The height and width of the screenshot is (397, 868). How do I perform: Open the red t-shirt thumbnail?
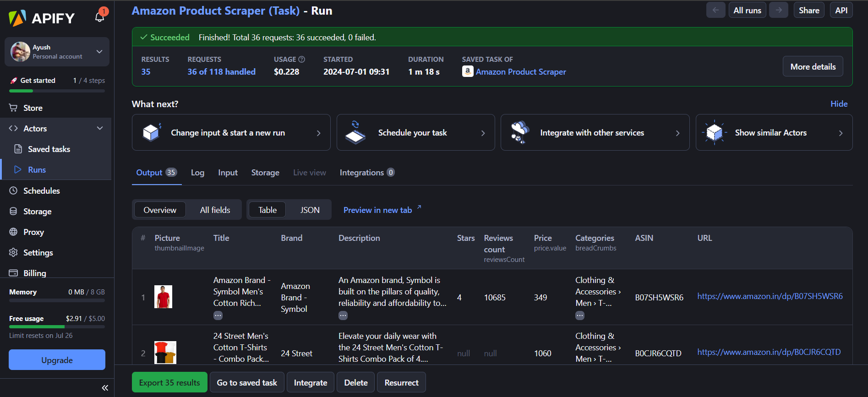(163, 297)
